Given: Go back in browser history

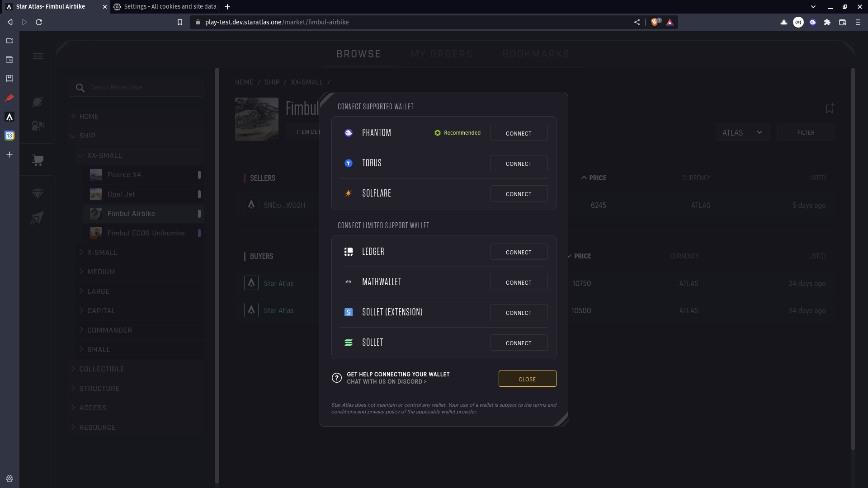Looking at the screenshot, I should pyautogui.click(x=10, y=22).
